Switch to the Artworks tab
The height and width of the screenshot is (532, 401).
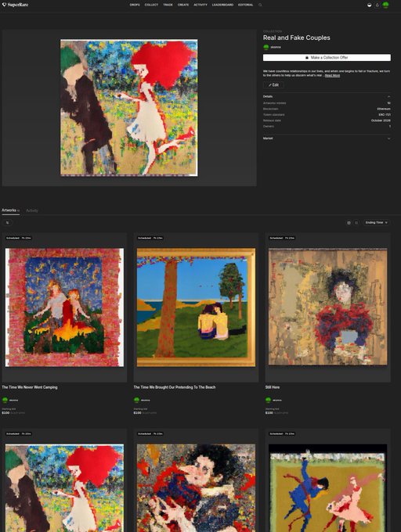coord(10,210)
